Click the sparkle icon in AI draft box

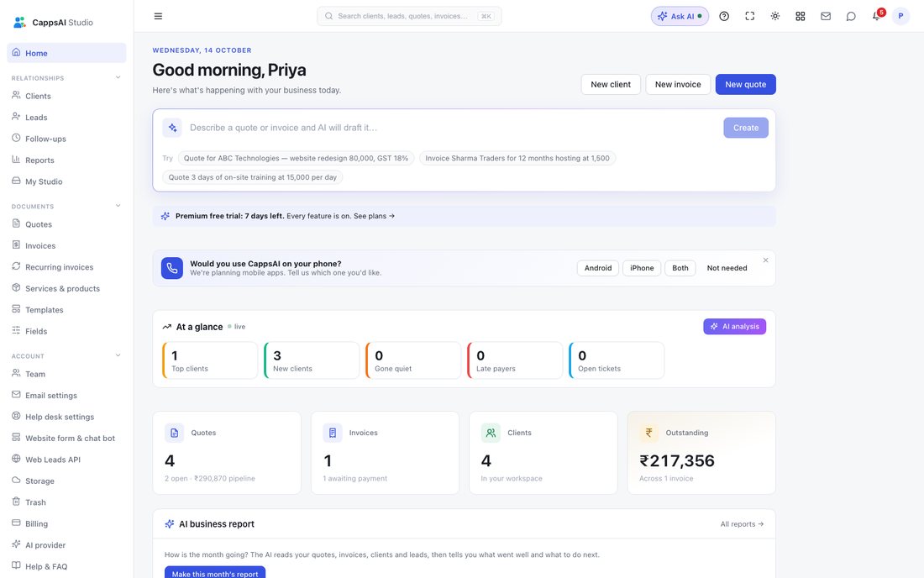pyautogui.click(x=172, y=128)
